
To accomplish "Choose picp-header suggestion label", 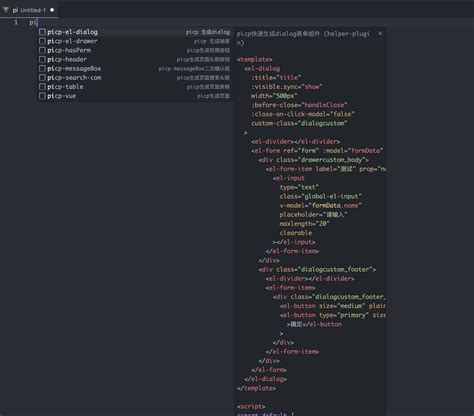I will click(67, 59).
